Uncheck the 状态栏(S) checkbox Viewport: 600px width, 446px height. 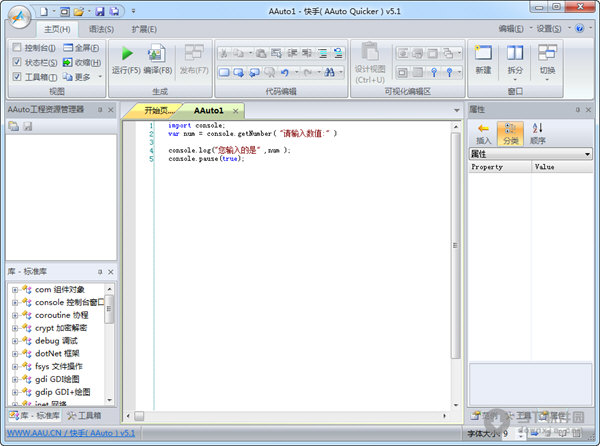pyautogui.click(x=17, y=62)
